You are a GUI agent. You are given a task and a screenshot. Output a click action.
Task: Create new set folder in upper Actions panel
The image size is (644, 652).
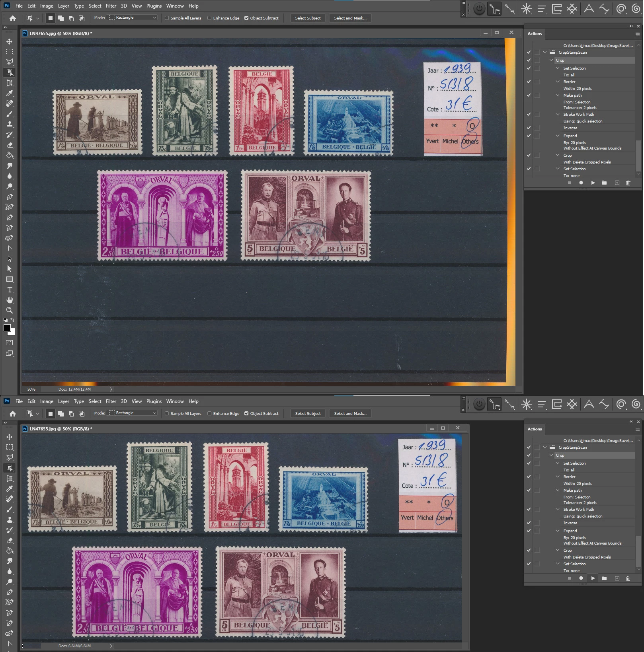coord(604,183)
